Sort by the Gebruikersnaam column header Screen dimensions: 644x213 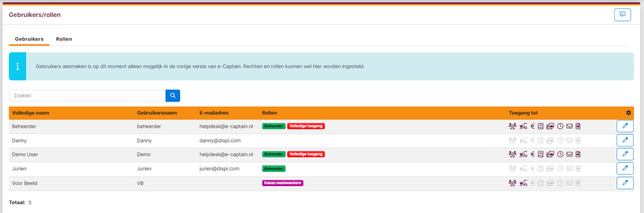[x=157, y=113]
